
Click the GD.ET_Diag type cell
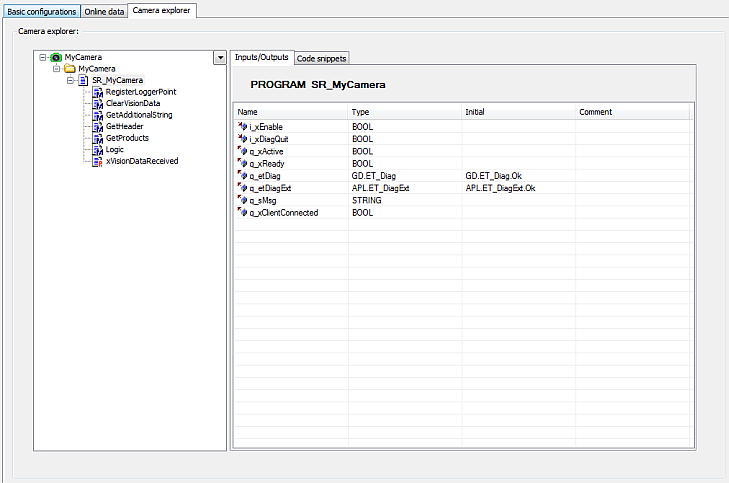point(374,176)
